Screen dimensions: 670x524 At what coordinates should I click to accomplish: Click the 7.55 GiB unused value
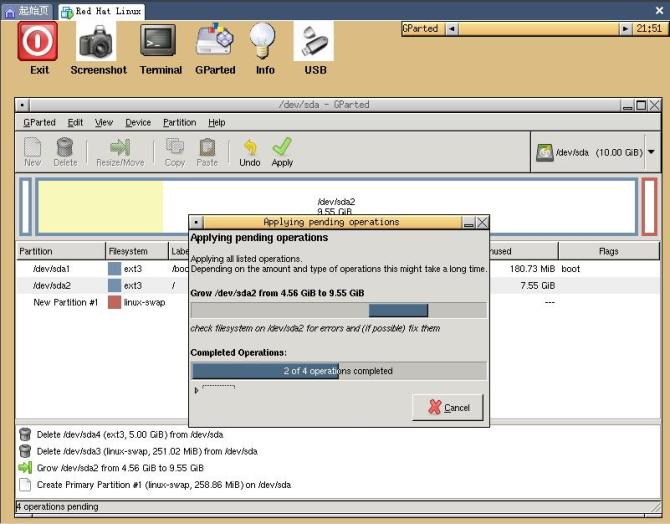click(x=538, y=286)
